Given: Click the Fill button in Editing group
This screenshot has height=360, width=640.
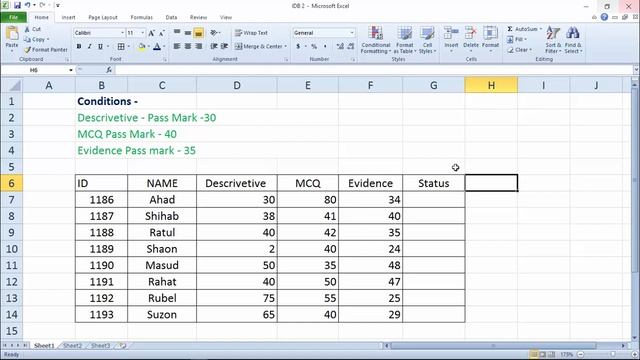Looking at the screenshot, I should (517, 39).
